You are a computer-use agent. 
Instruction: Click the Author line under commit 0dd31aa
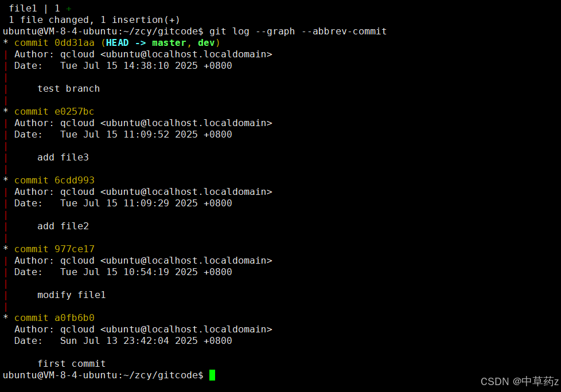pyautogui.click(x=143, y=54)
